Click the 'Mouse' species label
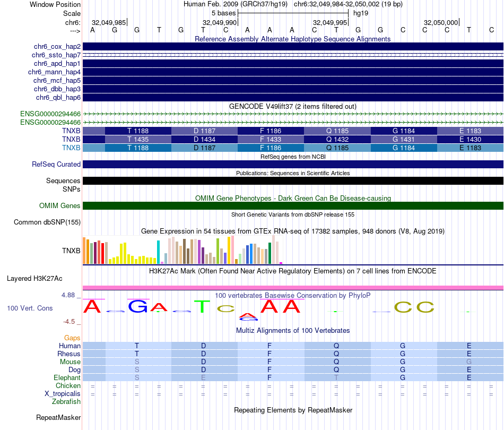 [x=70, y=362]
